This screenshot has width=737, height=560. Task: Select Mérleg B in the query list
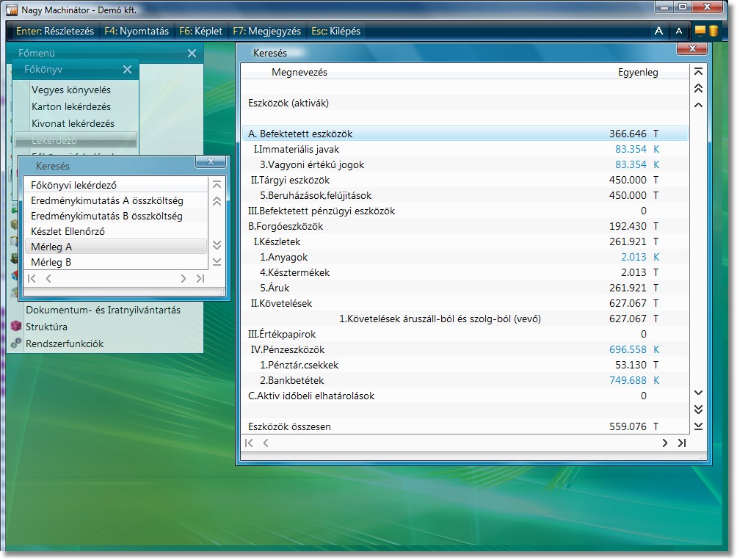pos(51,262)
